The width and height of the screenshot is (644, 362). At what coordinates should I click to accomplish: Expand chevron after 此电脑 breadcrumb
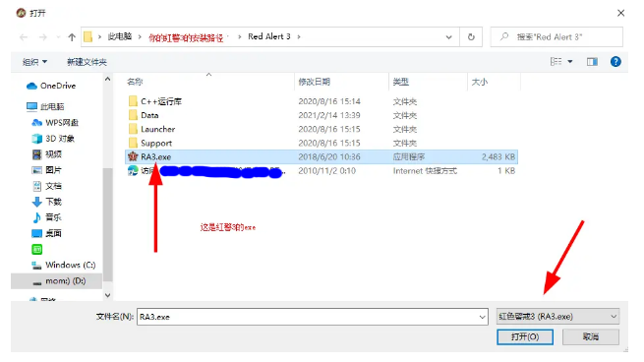tap(140, 37)
